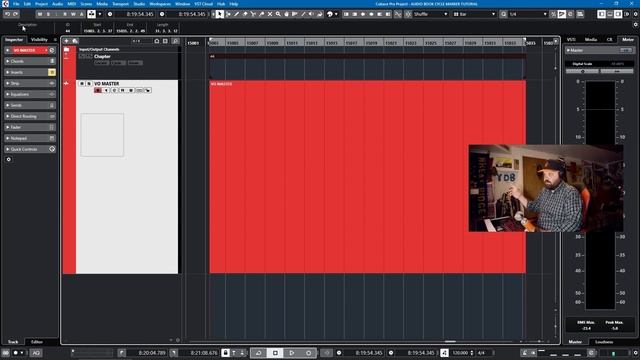Expand the Direct Routing inspector section
Image resolution: width=640 pixels, height=360 pixels.
click(x=30, y=116)
